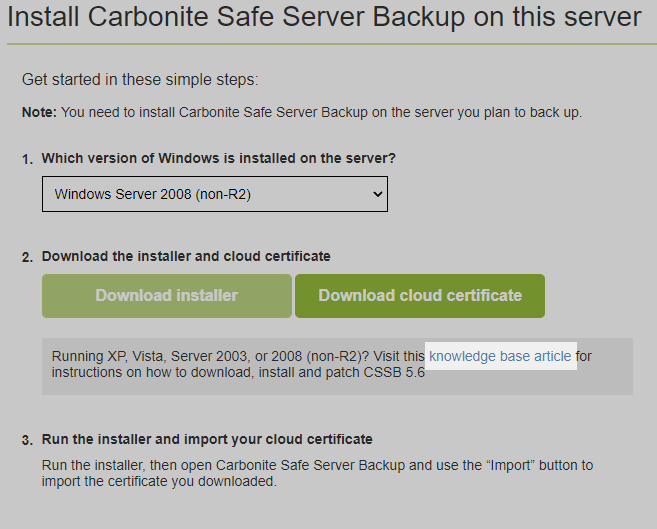Click the paragraph mentioning the "Import" button
The width and height of the screenshot is (657, 529).
pyautogui.click(x=317, y=465)
